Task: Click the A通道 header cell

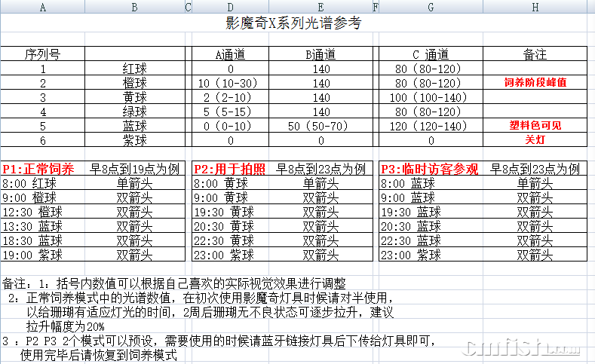Action: coord(230,55)
